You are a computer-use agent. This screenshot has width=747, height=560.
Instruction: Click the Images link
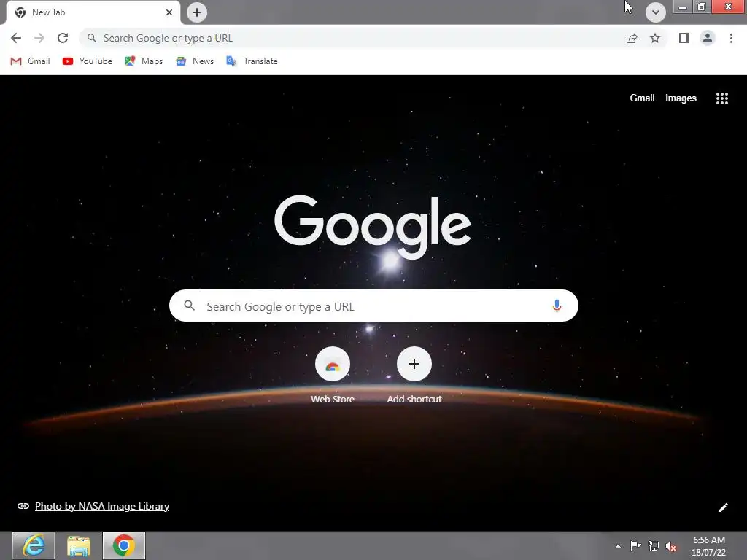(x=681, y=98)
